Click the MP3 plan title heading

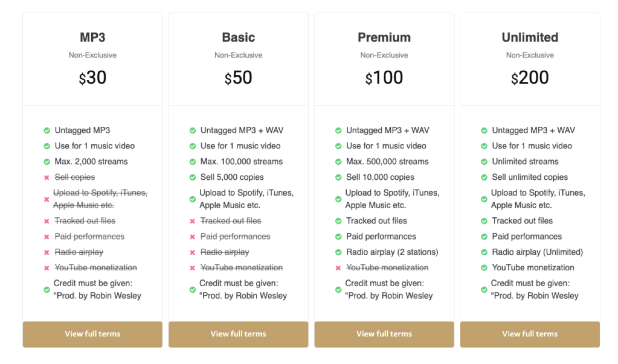pyautogui.click(x=93, y=37)
